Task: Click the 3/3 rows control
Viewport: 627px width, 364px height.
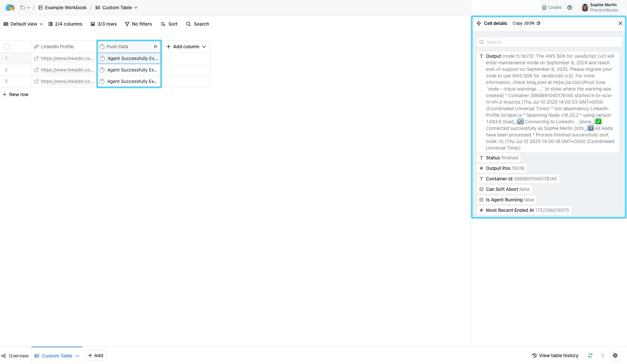Action: point(104,24)
